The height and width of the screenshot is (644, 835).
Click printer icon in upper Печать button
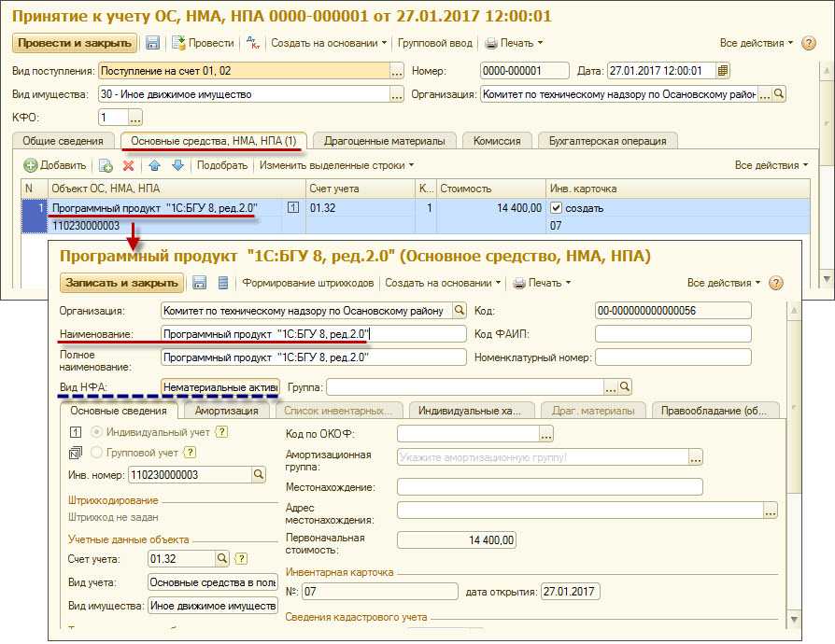pos(491,43)
